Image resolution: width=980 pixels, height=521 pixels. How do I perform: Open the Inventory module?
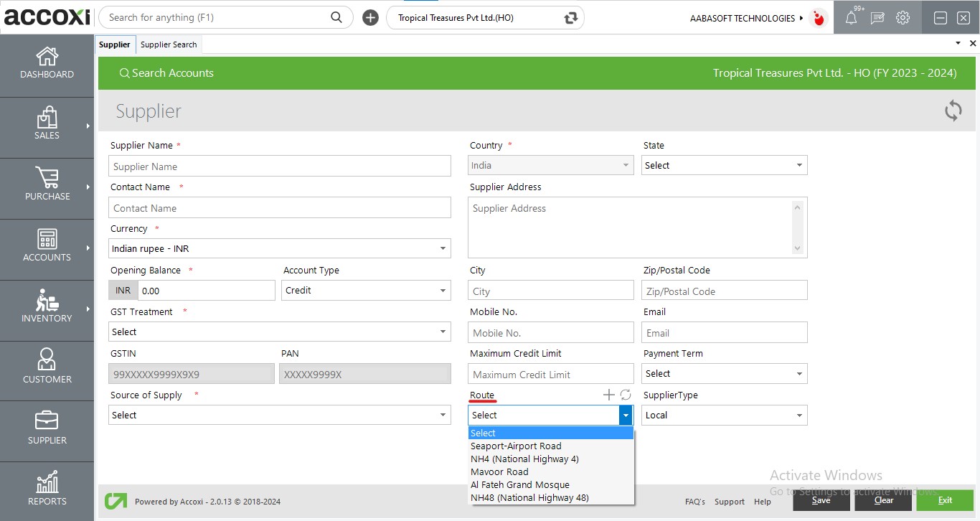(47, 309)
